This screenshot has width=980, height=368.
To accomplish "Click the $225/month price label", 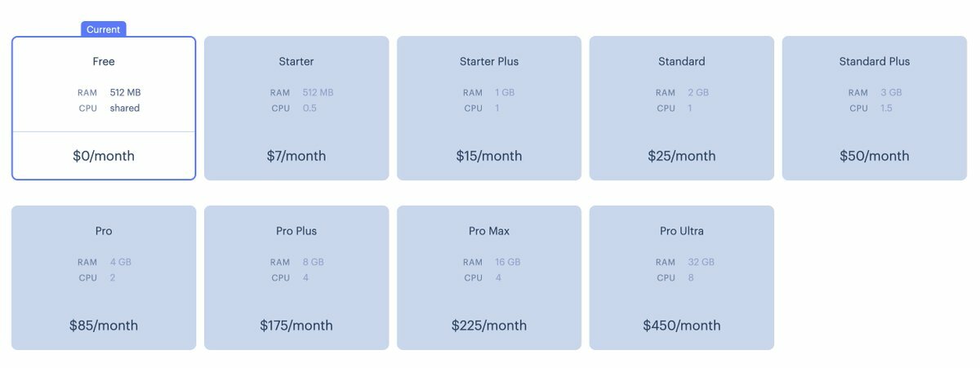I will click(489, 326).
